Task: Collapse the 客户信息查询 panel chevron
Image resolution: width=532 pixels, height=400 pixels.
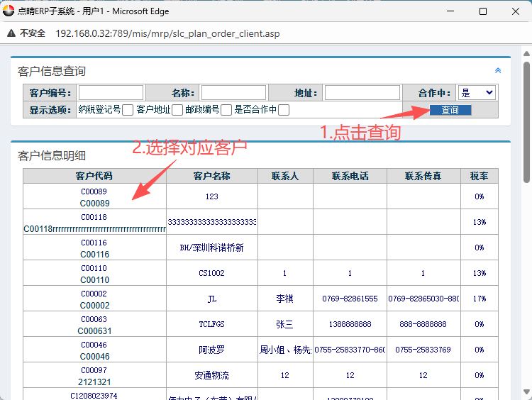Action: click(498, 70)
